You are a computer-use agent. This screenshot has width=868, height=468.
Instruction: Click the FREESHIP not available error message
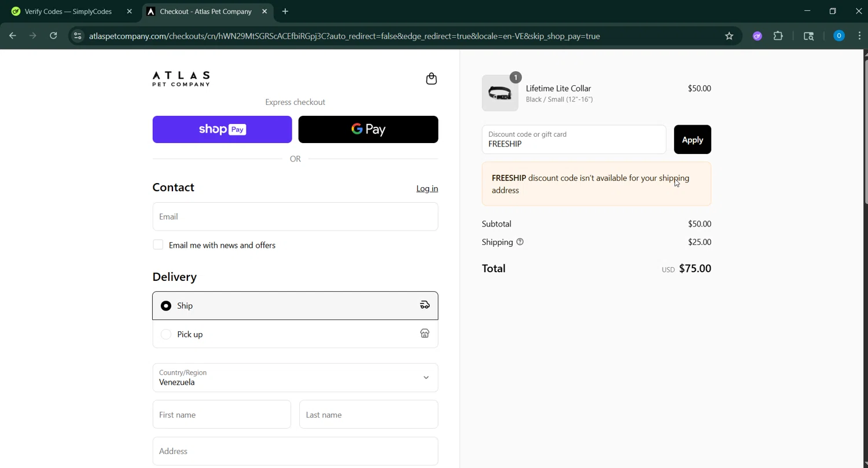[x=597, y=184]
